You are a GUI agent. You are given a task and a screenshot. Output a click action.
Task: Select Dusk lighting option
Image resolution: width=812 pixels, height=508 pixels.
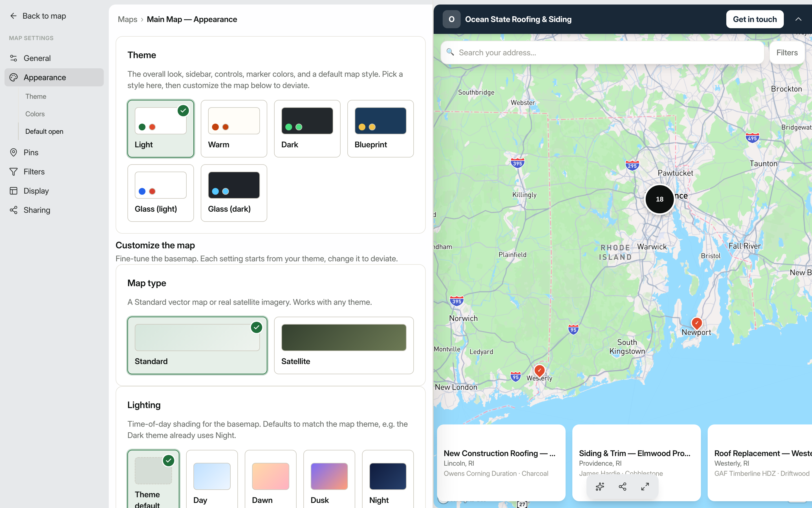[x=329, y=479]
